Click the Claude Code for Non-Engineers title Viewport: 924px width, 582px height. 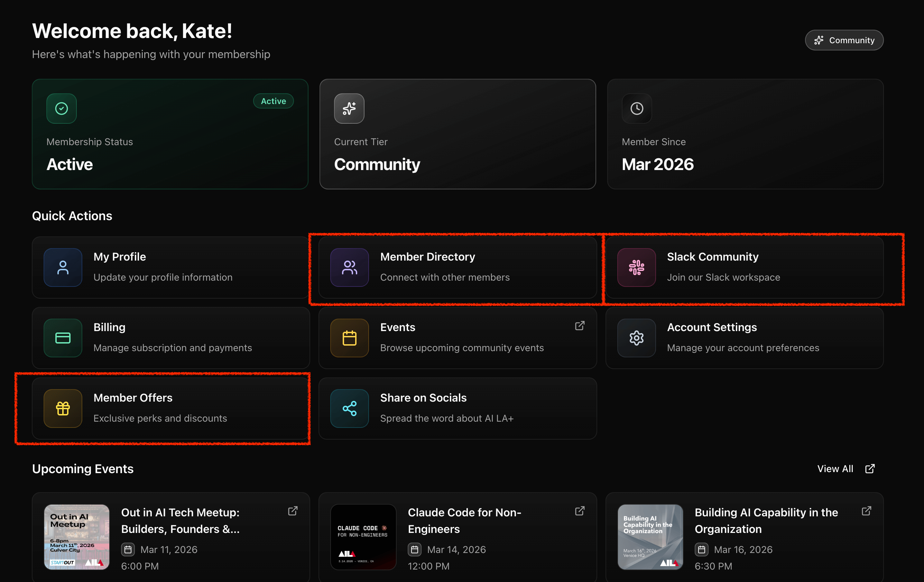(464, 520)
